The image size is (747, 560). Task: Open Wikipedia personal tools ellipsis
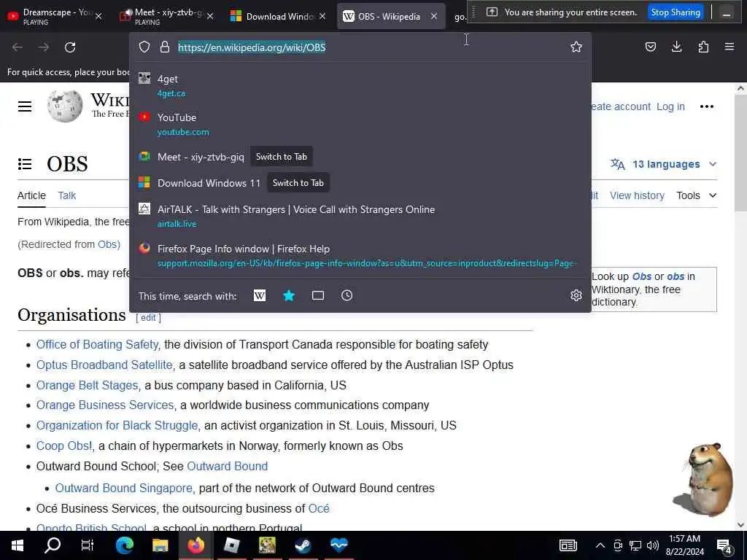coord(706,106)
